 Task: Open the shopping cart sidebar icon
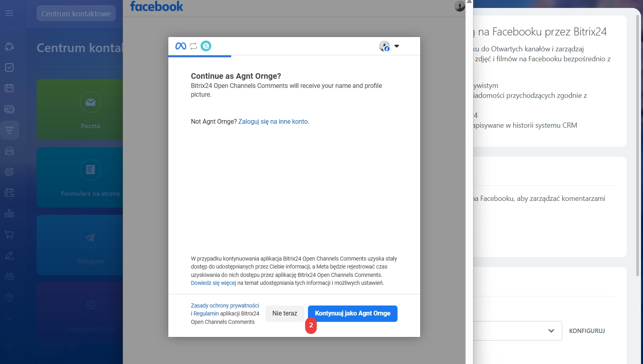click(x=9, y=234)
